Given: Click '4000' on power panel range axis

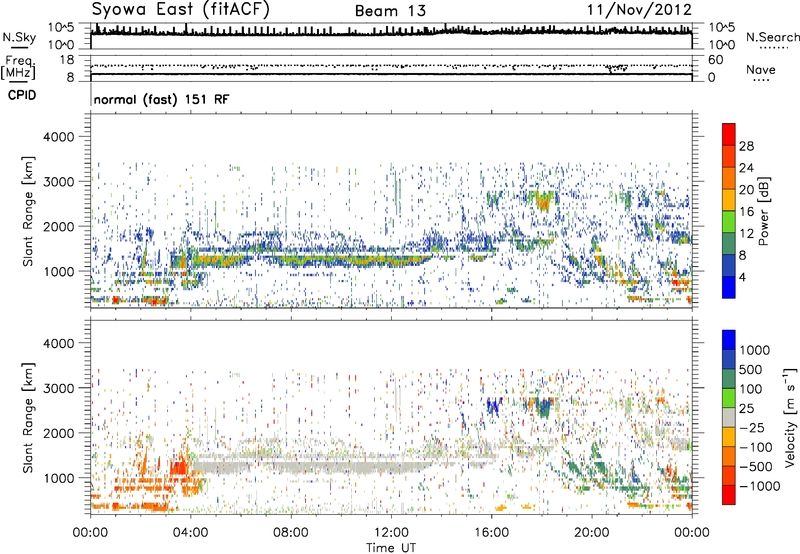Looking at the screenshot, I should pos(58,137).
